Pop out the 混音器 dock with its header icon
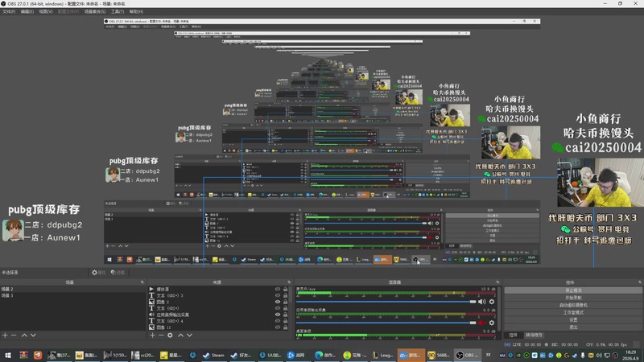644x362 pixels. point(497,282)
